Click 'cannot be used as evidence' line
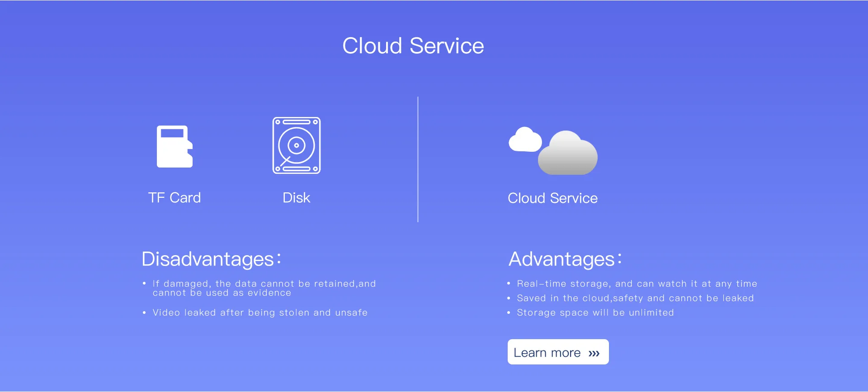Image resolution: width=868 pixels, height=392 pixels. pos(222,293)
